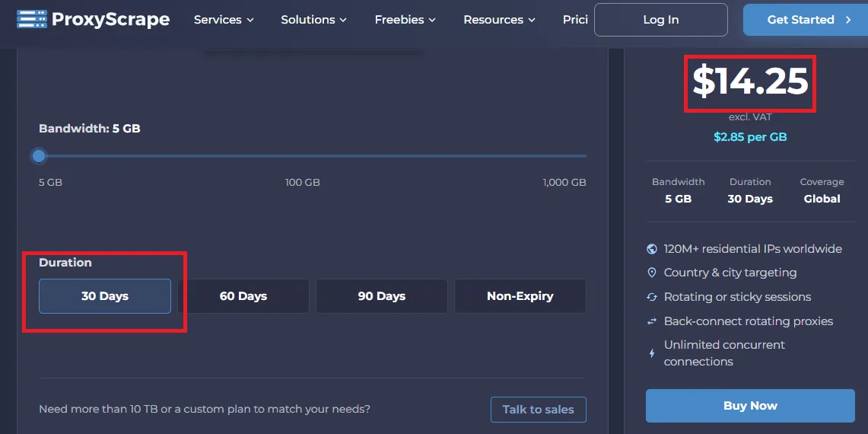Click the globe icon beside residential IPs
Viewport: 868px width, 434px height.
point(651,249)
